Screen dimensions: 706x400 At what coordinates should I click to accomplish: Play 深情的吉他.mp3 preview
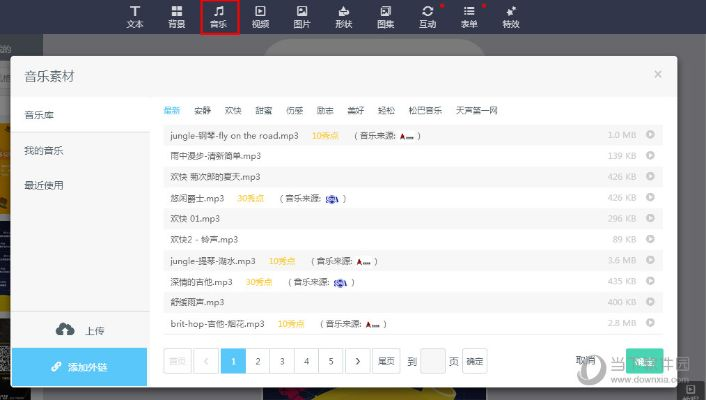click(650, 281)
